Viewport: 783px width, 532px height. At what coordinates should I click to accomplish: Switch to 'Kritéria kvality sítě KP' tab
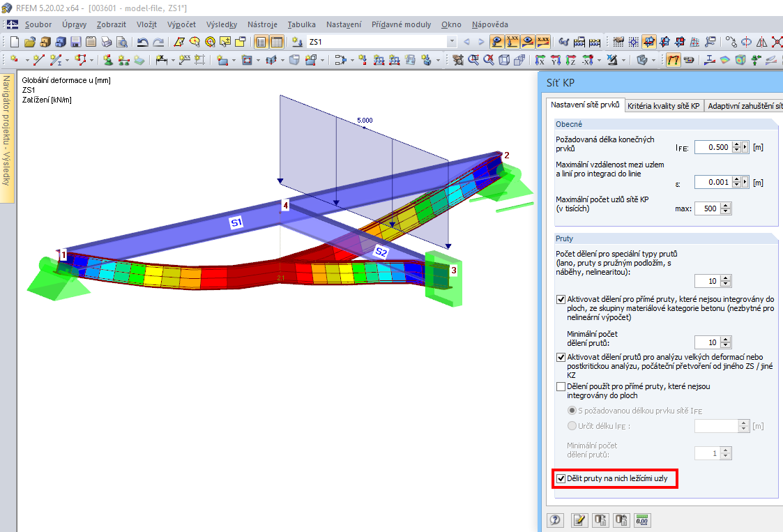(x=664, y=106)
